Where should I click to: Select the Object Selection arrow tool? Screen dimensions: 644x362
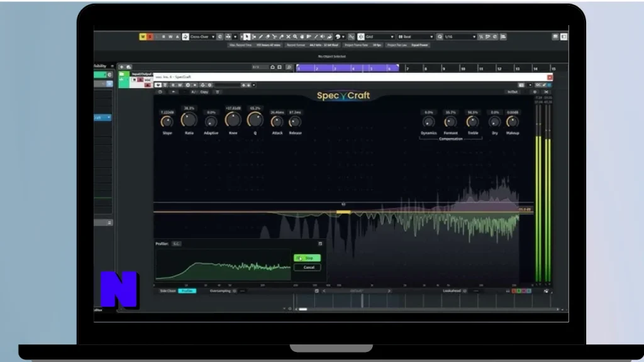coord(247,37)
